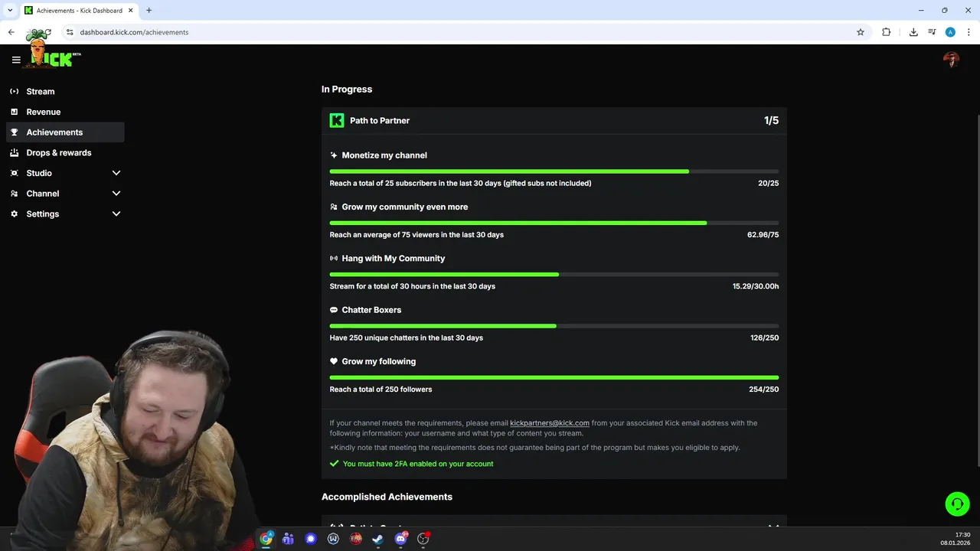Expand the Settings section chevron

[x=116, y=214]
